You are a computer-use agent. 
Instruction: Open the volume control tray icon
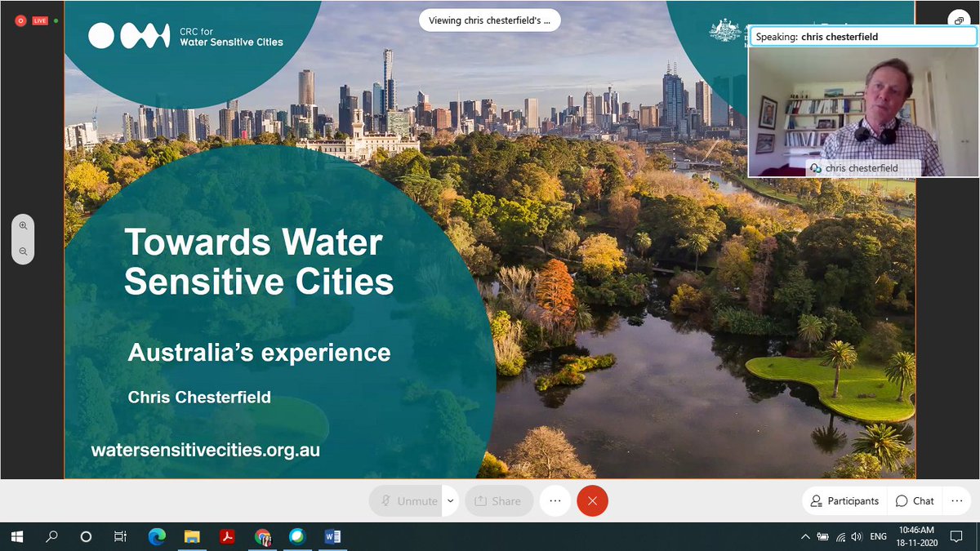pyautogui.click(x=857, y=536)
